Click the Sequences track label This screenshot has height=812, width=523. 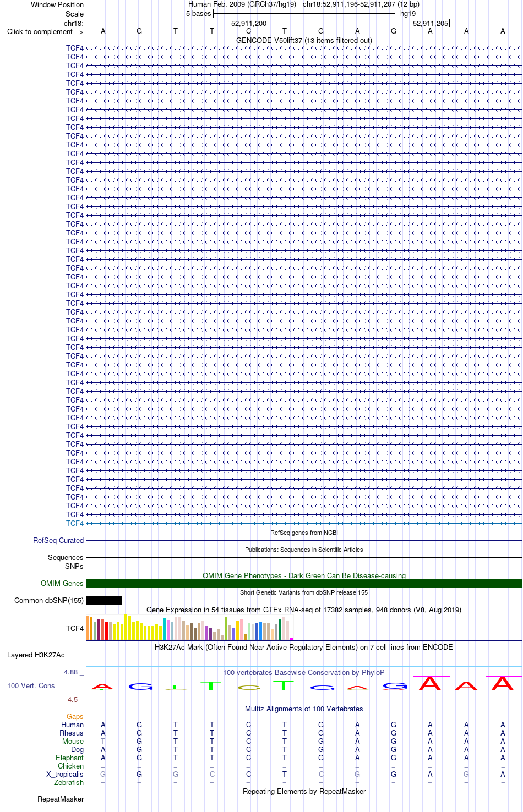[66, 557]
